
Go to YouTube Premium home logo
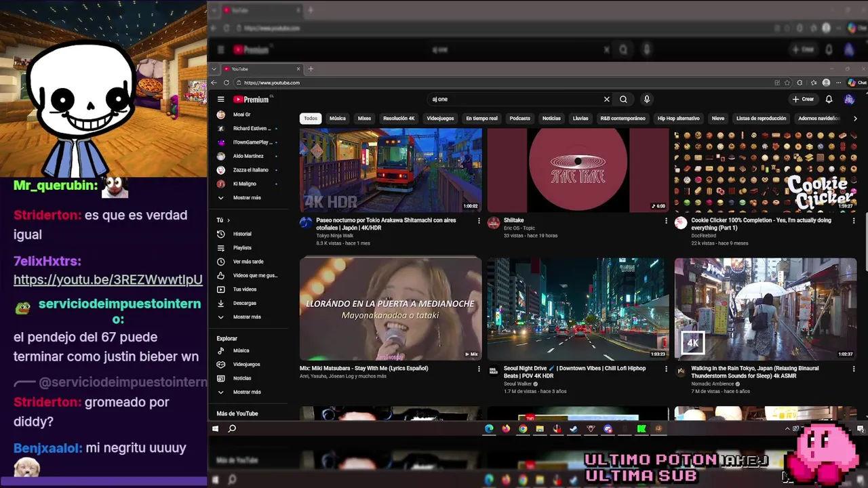click(251, 99)
